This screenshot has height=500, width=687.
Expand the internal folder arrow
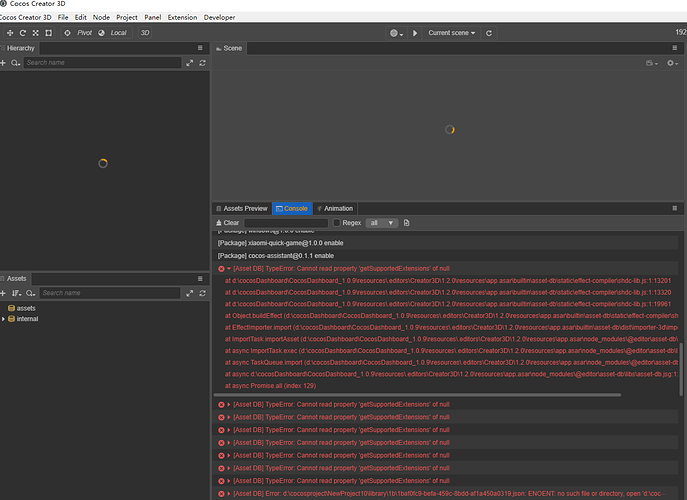click(4, 319)
